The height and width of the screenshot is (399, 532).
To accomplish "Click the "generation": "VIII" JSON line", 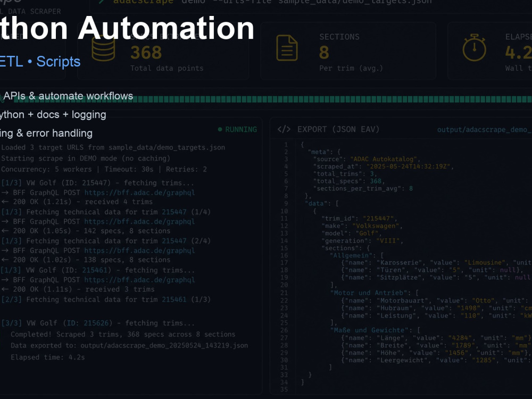I will (362, 241).
